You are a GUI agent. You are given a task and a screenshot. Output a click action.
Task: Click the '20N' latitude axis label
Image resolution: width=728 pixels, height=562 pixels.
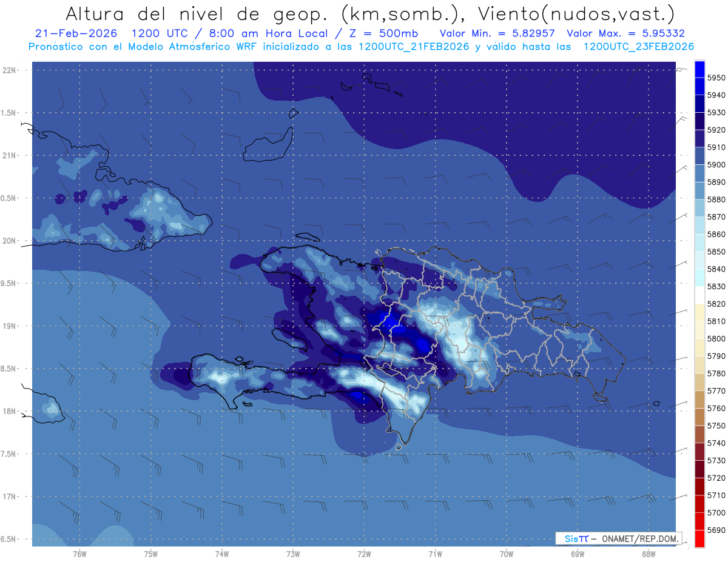click(x=9, y=241)
